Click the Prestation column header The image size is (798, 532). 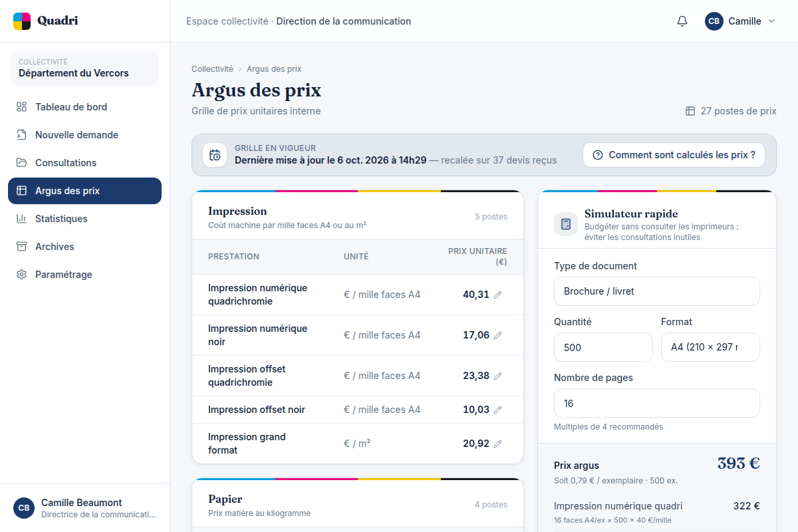tap(233, 257)
